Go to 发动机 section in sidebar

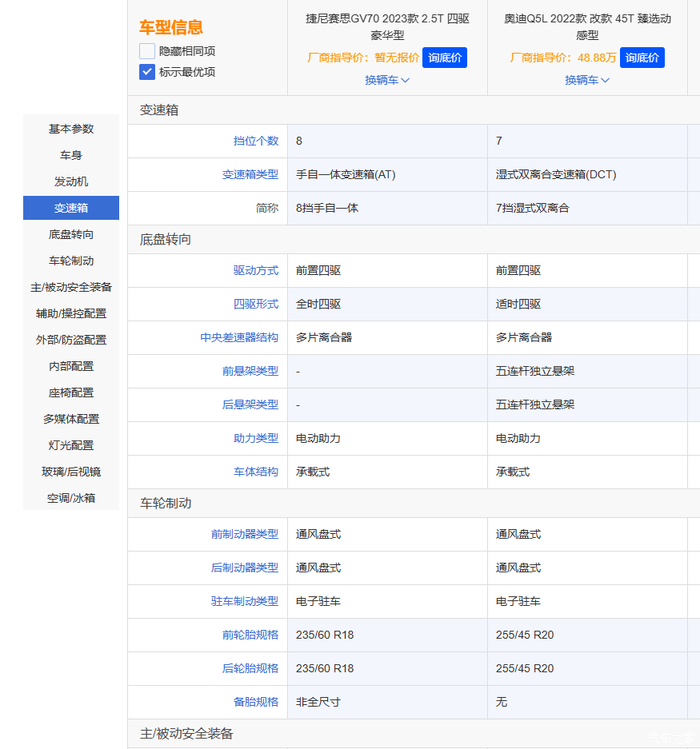point(71,181)
